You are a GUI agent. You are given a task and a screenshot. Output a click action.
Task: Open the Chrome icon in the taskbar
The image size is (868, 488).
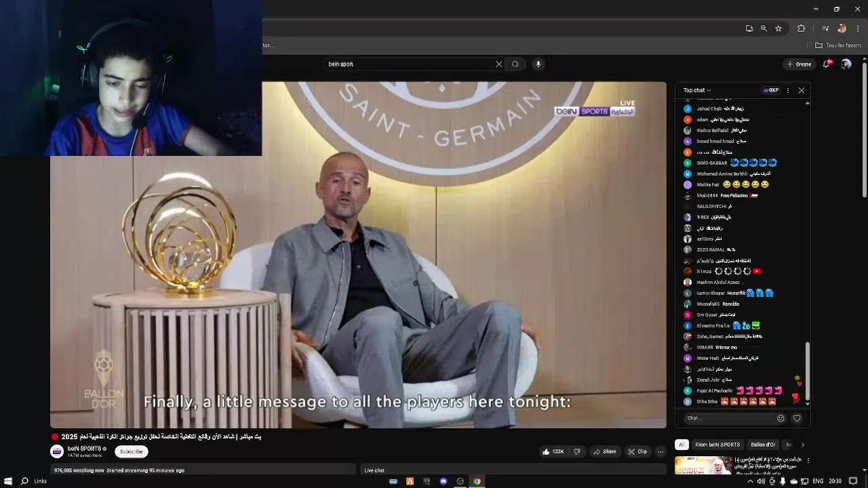coord(477,481)
